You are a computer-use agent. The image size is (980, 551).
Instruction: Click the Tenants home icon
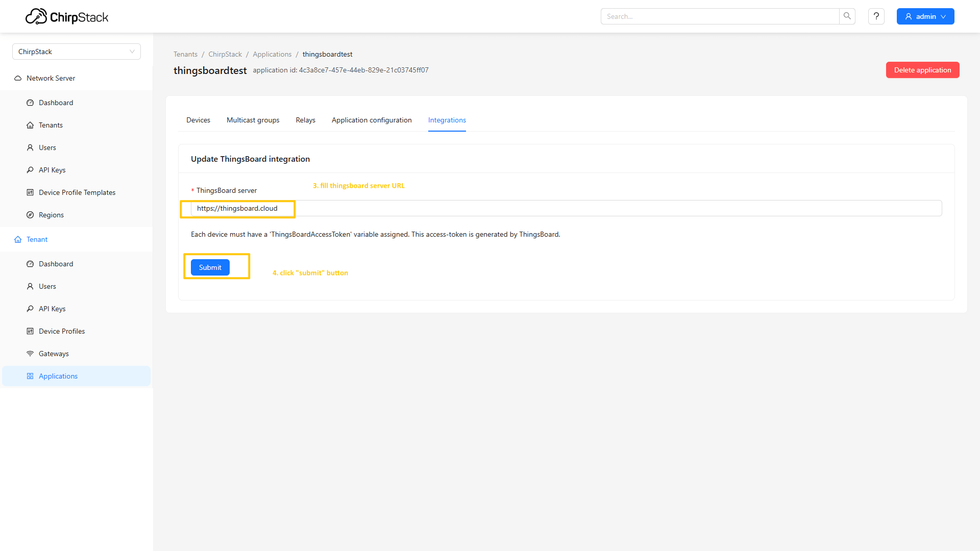tap(30, 125)
